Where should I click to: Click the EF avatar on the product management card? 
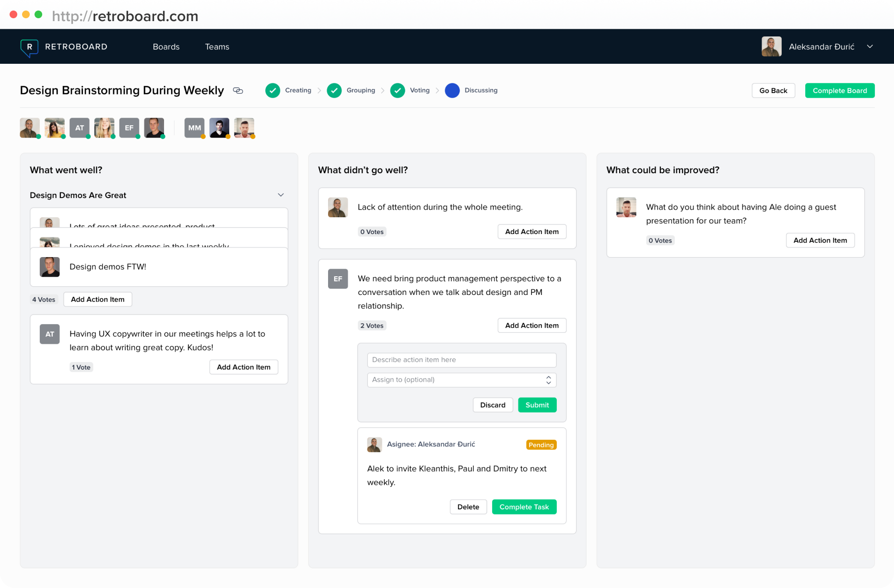(x=338, y=279)
